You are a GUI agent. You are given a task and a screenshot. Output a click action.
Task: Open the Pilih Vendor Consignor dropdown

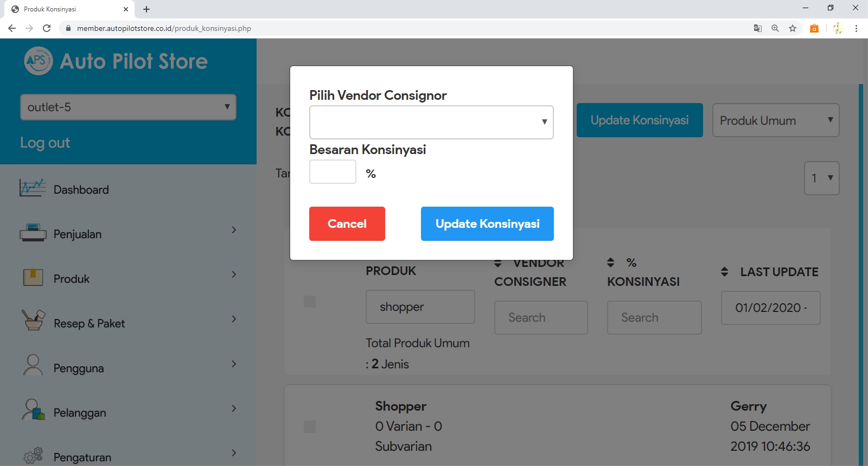431,122
